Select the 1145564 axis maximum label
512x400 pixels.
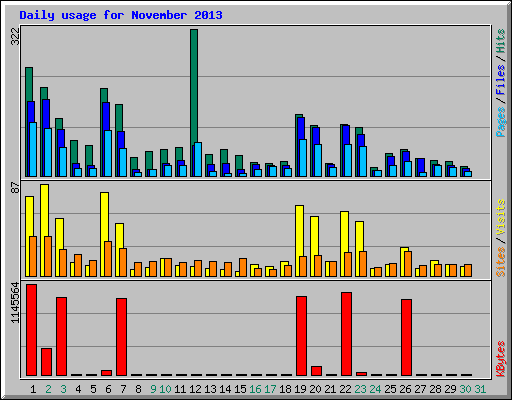pyautogui.click(x=15, y=302)
